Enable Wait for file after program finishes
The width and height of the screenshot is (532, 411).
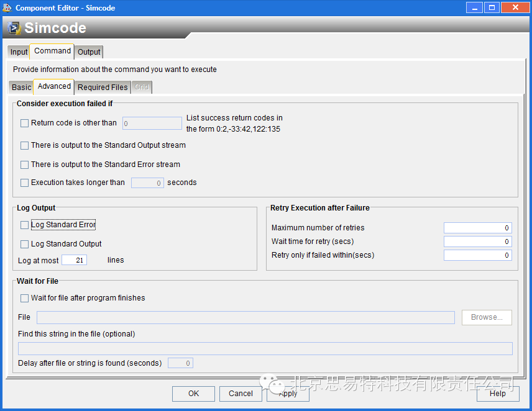click(x=24, y=298)
